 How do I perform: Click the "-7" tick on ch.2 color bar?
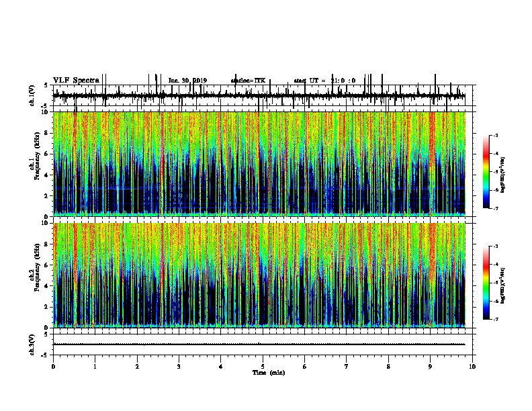point(495,320)
